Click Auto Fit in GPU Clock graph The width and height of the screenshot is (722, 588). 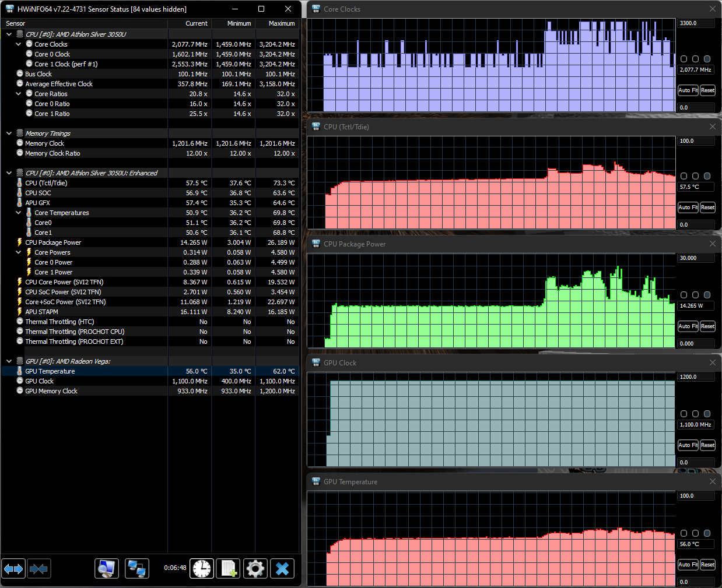tap(688, 445)
